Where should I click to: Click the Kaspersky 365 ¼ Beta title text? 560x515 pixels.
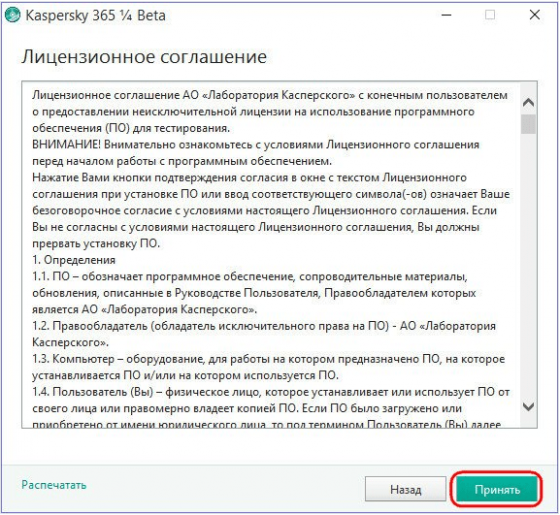tap(96, 16)
